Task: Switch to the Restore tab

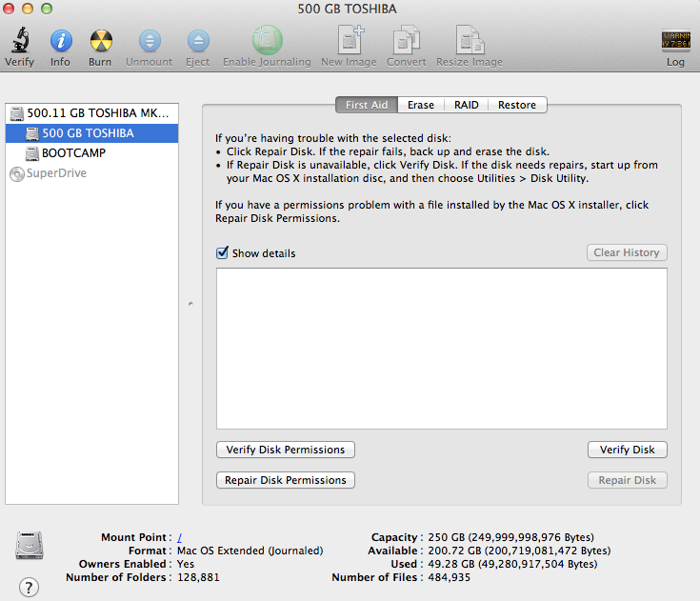Action: point(517,105)
